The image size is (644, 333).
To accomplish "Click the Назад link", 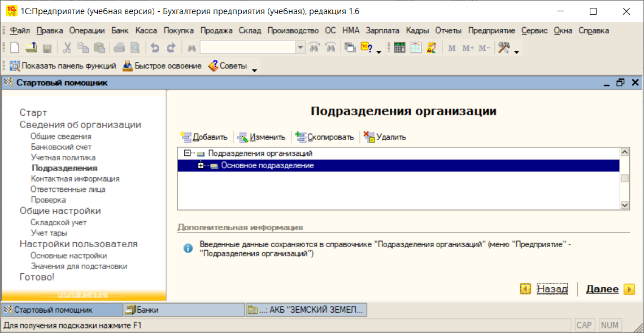I will pos(552,289).
